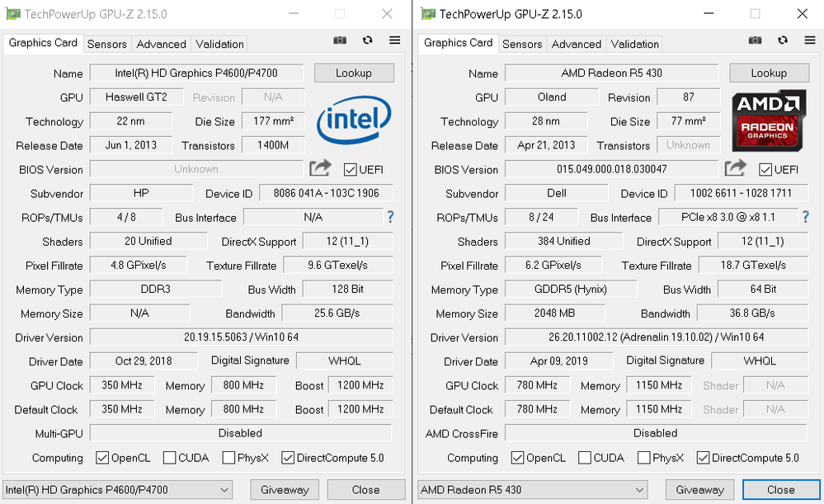The height and width of the screenshot is (504, 824).
Task: Open the Intel HD Graphics P4600/P4700 card dropdown
Action: click(x=118, y=490)
